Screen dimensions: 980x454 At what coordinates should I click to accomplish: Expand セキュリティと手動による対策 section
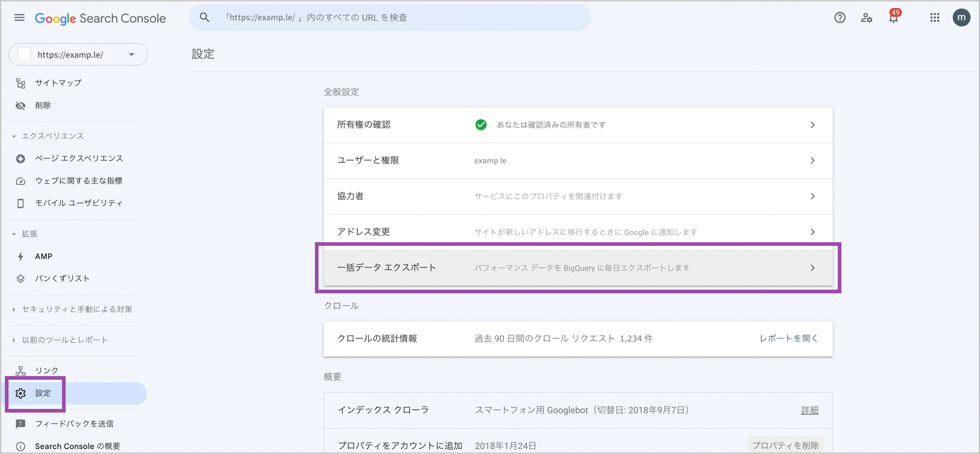coord(14,309)
